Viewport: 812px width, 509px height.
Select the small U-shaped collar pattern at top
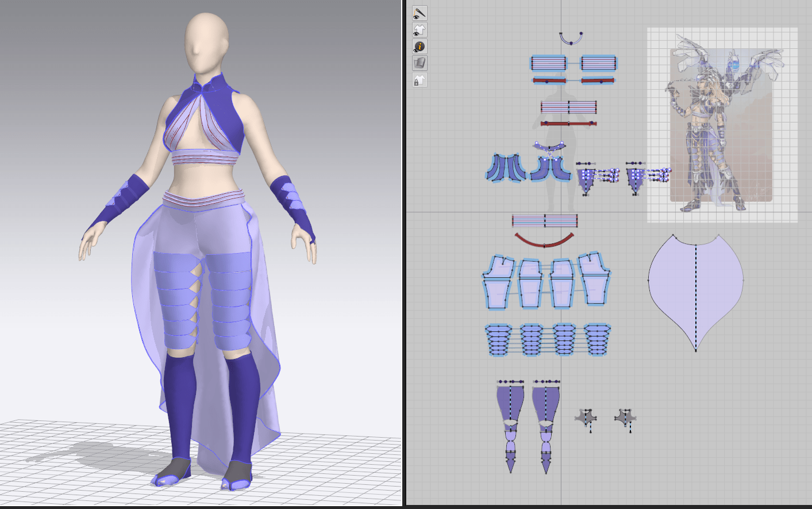571,40
